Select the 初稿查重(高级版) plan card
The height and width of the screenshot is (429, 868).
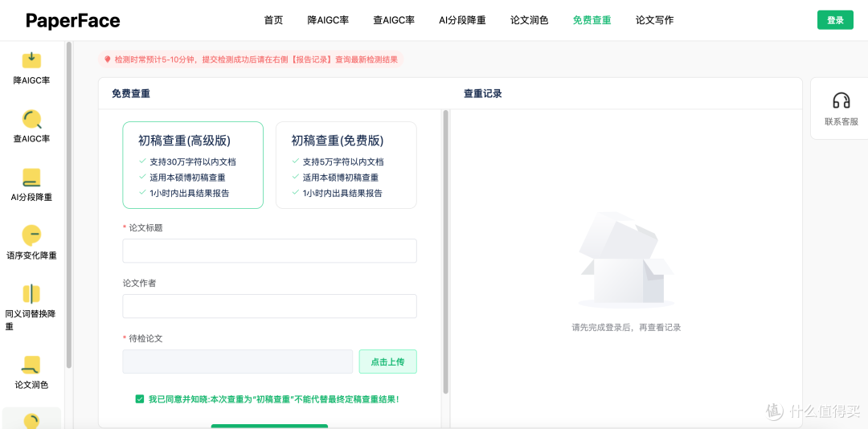click(x=193, y=165)
